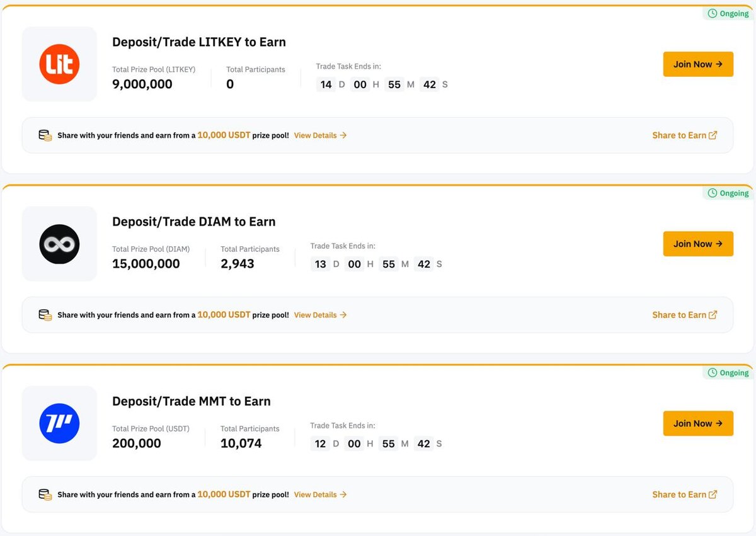Screen dimensions: 756x536
Task: Click the clock icon on MMT Ongoing badge
Action: 713,372
